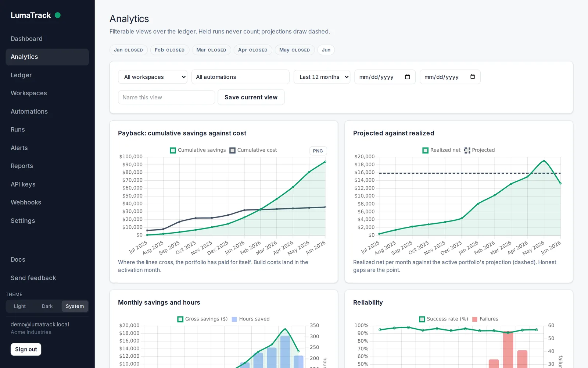This screenshot has height=368, width=588.
Task: Click Send feedback link
Action: tap(47, 278)
